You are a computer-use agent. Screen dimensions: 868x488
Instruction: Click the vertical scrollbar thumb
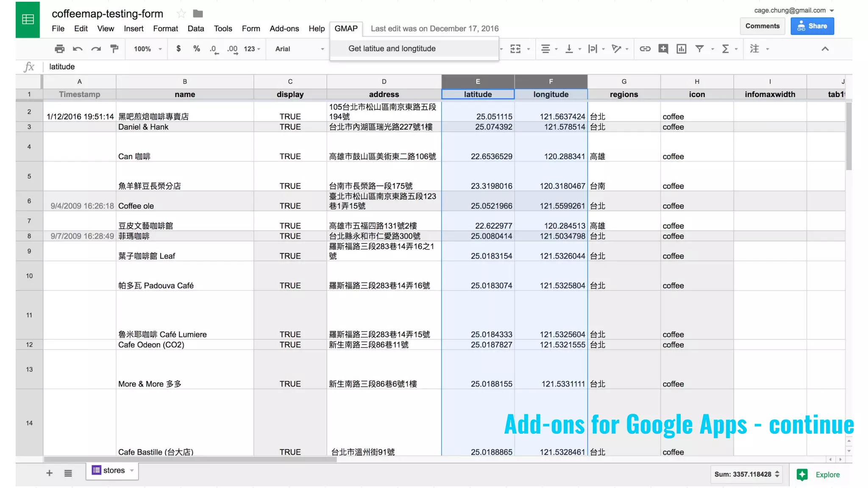849,136
